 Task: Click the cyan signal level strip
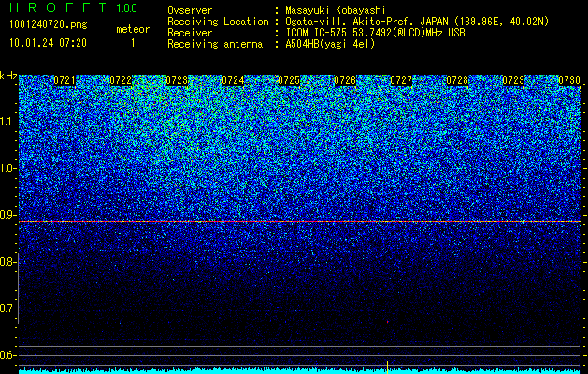tap(299, 371)
